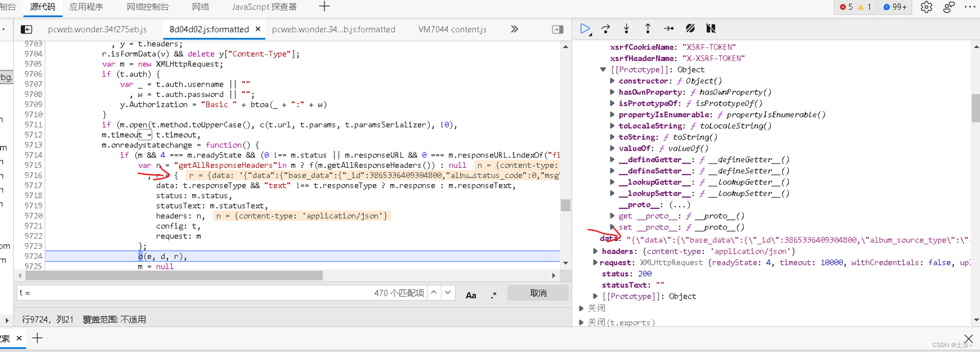Click the 行9724, 列21 position indicator
980x352 pixels.
coord(48,320)
